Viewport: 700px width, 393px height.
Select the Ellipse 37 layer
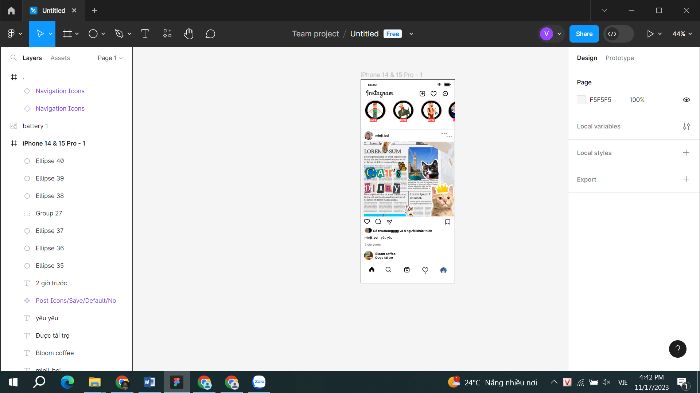[67, 230]
